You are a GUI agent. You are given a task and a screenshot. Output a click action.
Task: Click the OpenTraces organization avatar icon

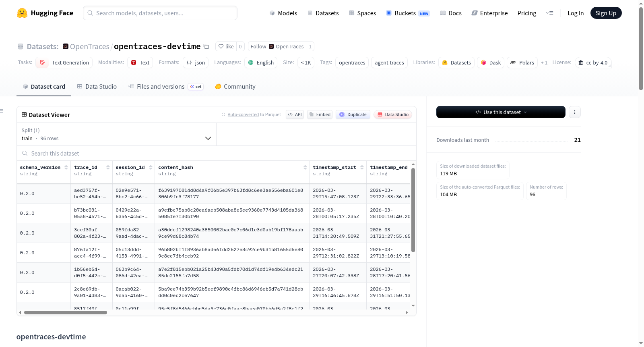tap(66, 46)
